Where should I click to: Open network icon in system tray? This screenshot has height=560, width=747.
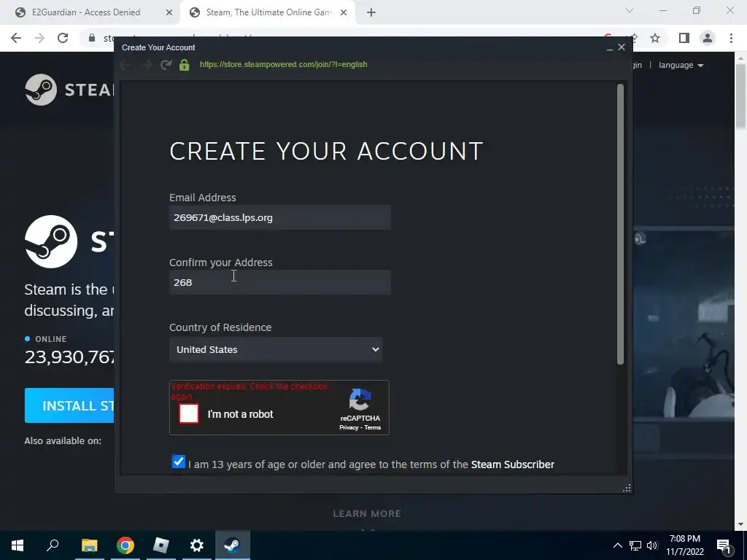635,545
